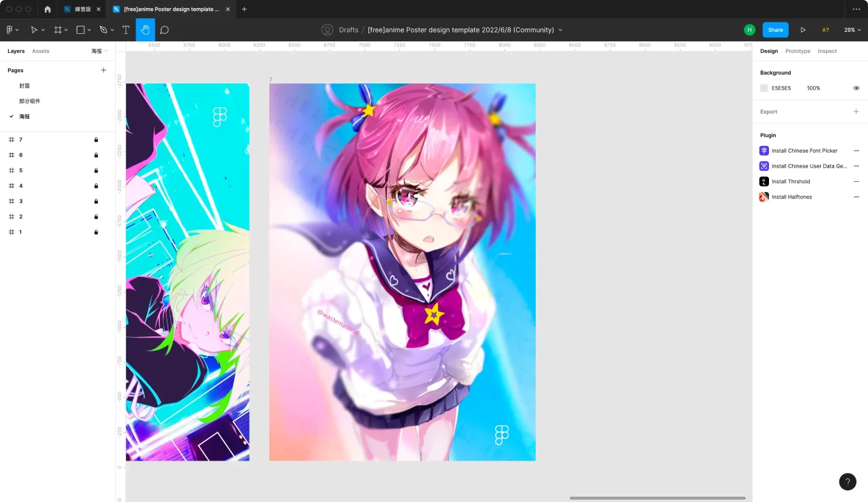This screenshot has width=868, height=502.
Task: Select the 部分组件 page
Action: 30,101
